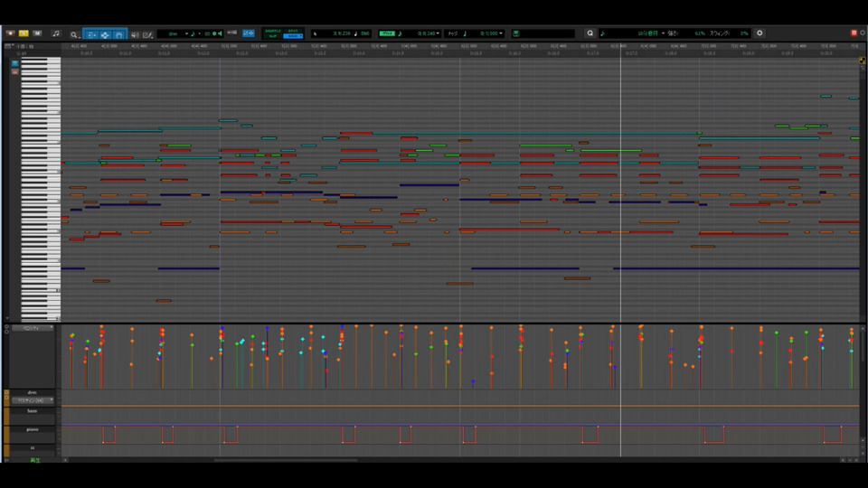Select the move/cross arrows tool
Viewport: 868px width, 488px height.
[105, 35]
